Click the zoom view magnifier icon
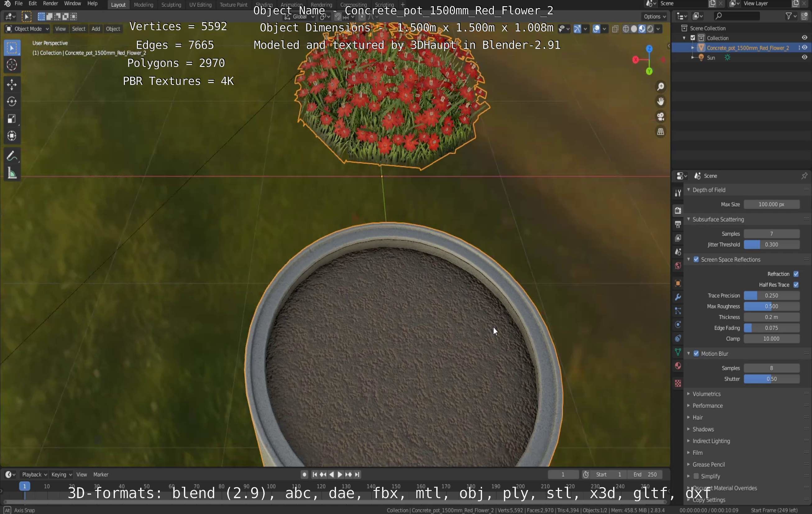Screen dimensions: 812x514 (x=660, y=87)
